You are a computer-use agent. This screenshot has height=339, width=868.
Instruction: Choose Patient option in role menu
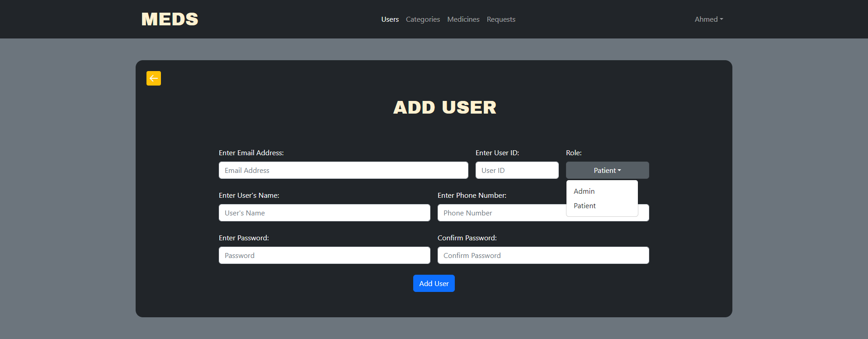click(x=602, y=205)
